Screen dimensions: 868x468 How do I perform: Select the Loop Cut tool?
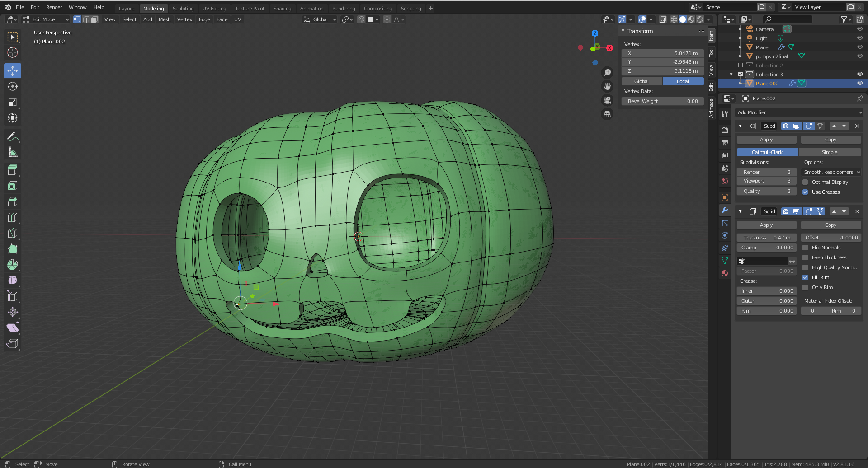(x=13, y=217)
